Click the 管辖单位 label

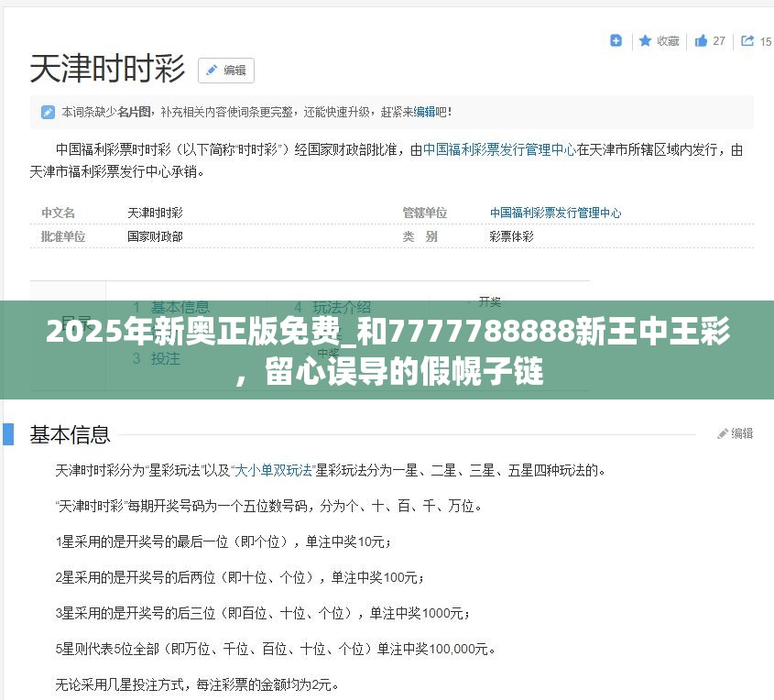(x=424, y=213)
